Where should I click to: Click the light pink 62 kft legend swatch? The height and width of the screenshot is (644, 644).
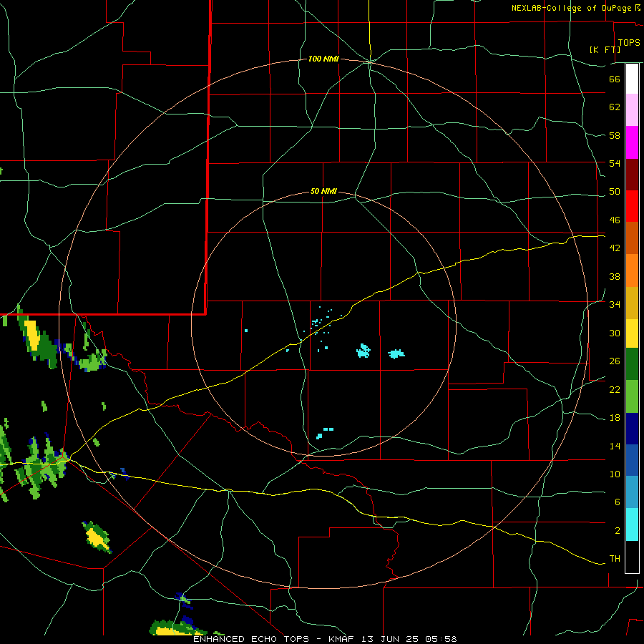tap(632, 109)
